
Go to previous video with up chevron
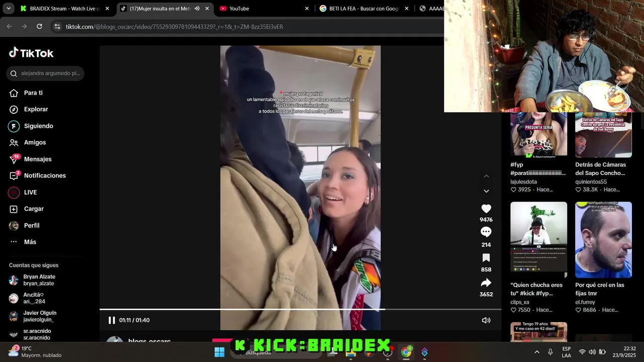(x=486, y=176)
